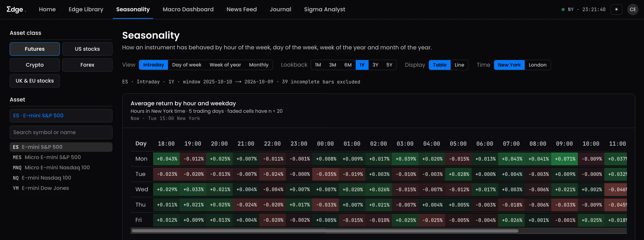The image size is (644, 240).
Task: Click Tue 05:00 cell +0.028%
Action: 458,174
